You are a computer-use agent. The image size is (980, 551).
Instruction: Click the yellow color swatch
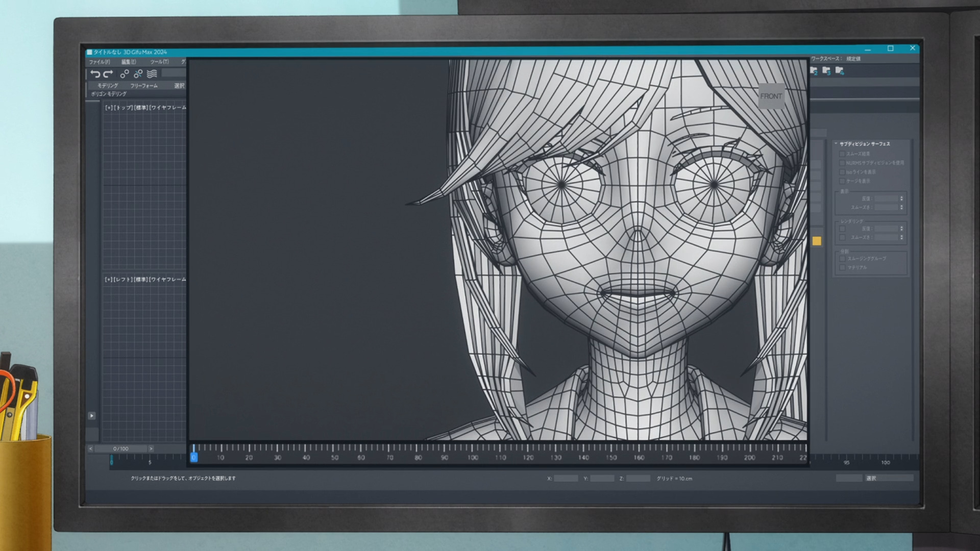click(x=817, y=241)
